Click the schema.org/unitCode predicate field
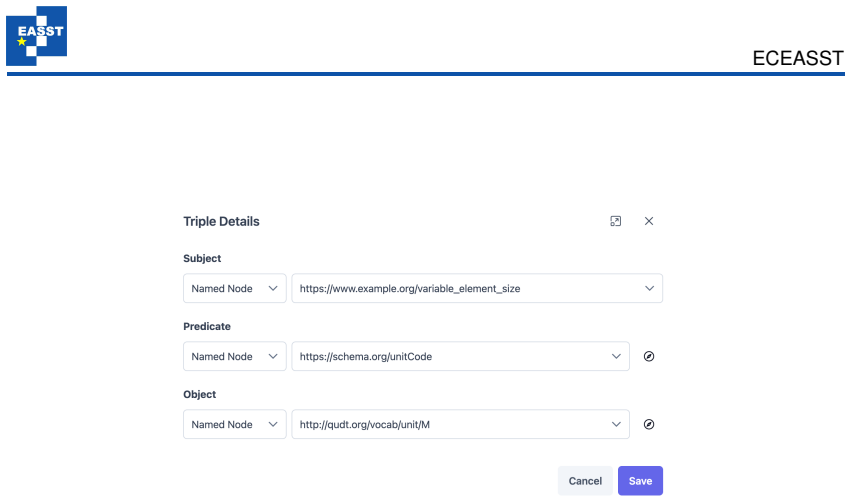The height and width of the screenshot is (502, 851). click(x=460, y=356)
